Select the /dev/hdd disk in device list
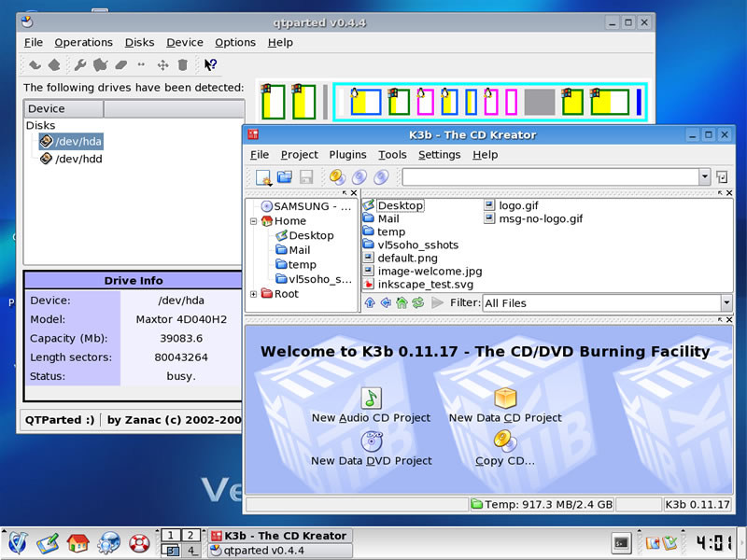This screenshot has width=747, height=560. [x=78, y=159]
